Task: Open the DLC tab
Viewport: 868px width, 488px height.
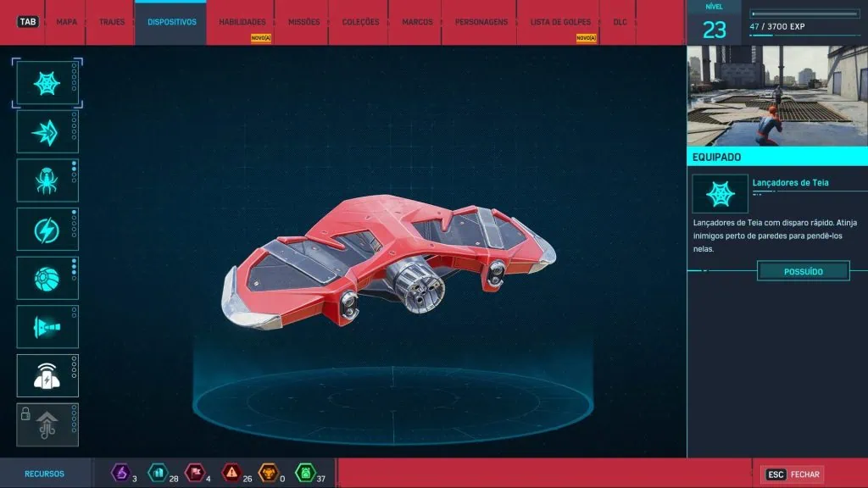Action: click(x=620, y=22)
